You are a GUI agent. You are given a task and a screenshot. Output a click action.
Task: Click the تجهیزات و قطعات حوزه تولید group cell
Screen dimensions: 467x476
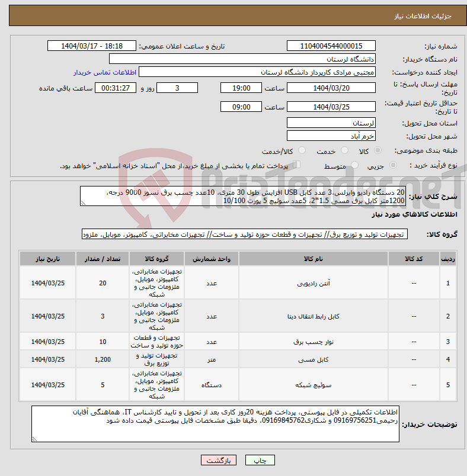tap(157, 342)
